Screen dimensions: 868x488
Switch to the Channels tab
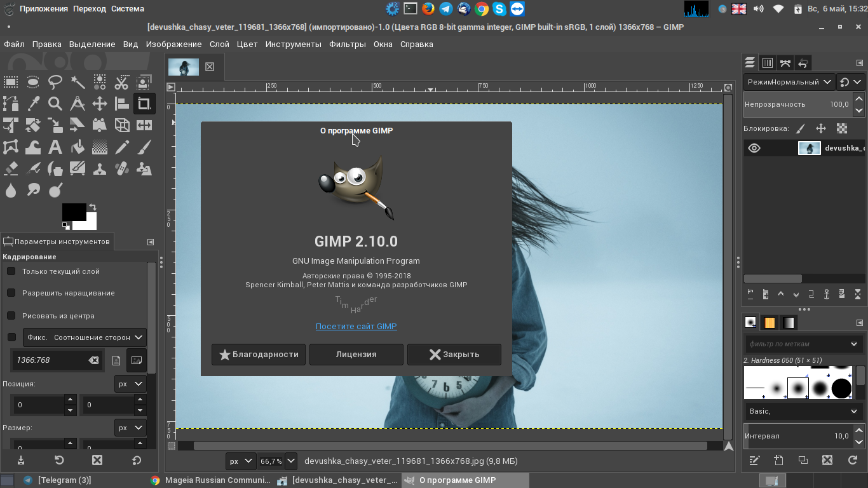768,63
